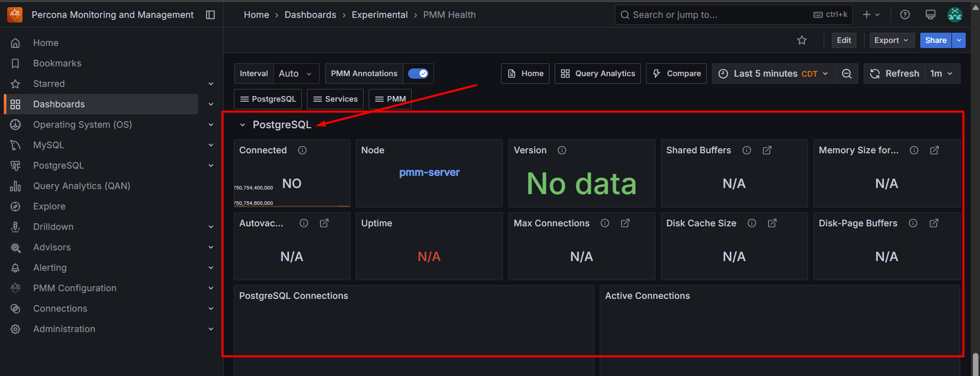Expand the PostgreSQL sidebar chevron
The image size is (980, 376).
(211, 166)
